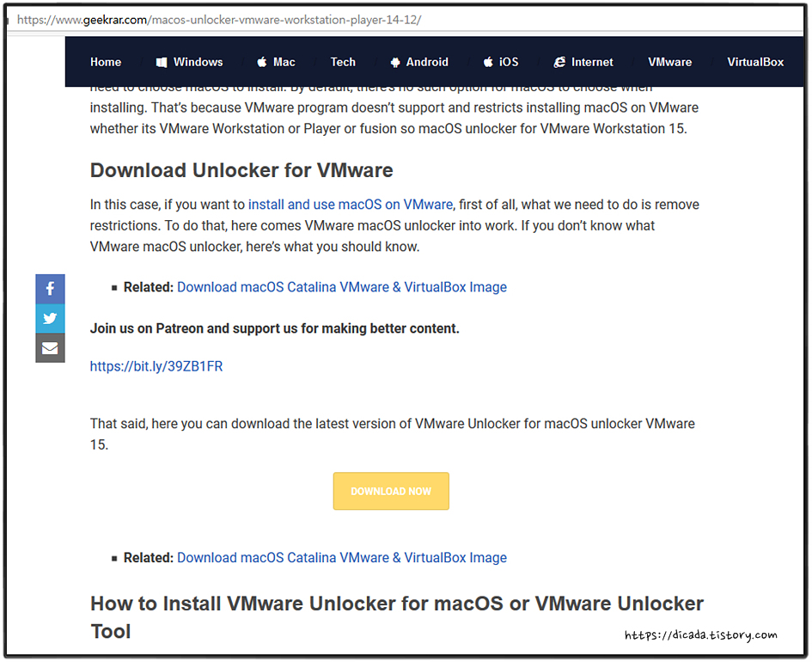Open the Tech category menu
812x662 pixels.
click(344, 62)
